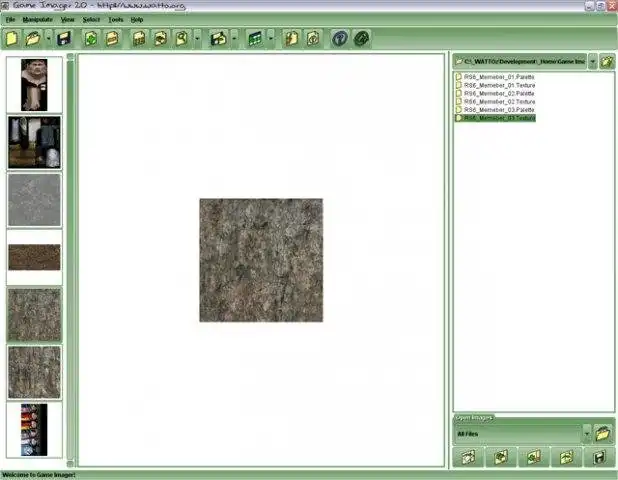Click the first icon in the bottom row
This screenshot has height=480, width=618.
coord(469,457)
